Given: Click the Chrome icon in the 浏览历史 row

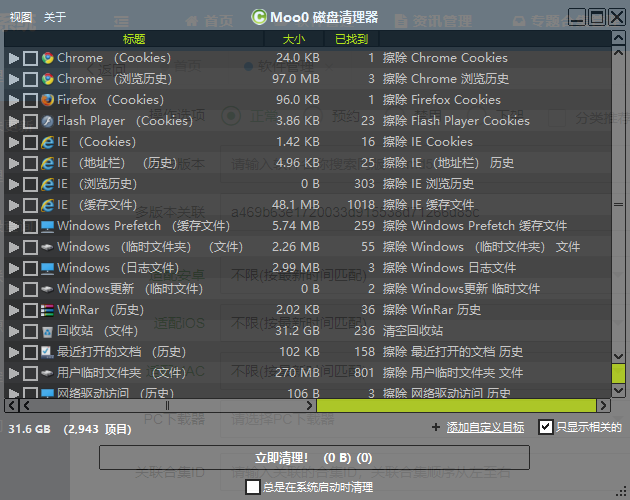Looking at the screenshot, I should click(x=47, y=79).
